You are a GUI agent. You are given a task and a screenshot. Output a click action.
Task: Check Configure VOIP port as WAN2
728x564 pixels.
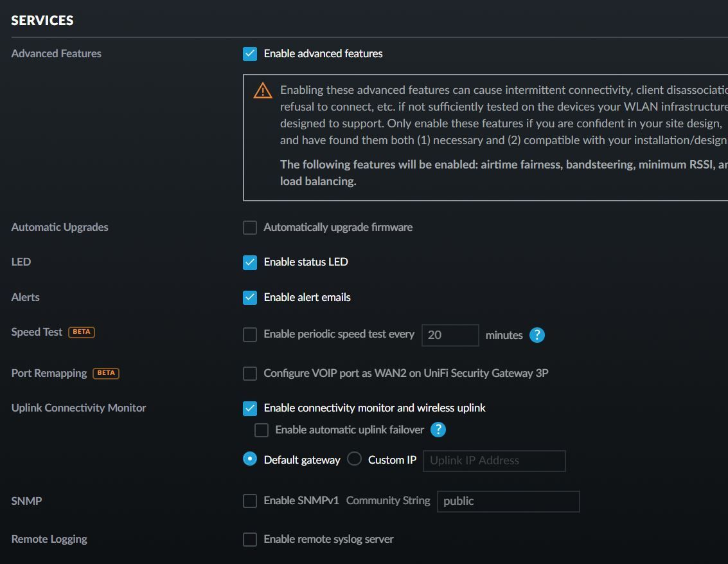pyautogui.click(x=250, y=374)
